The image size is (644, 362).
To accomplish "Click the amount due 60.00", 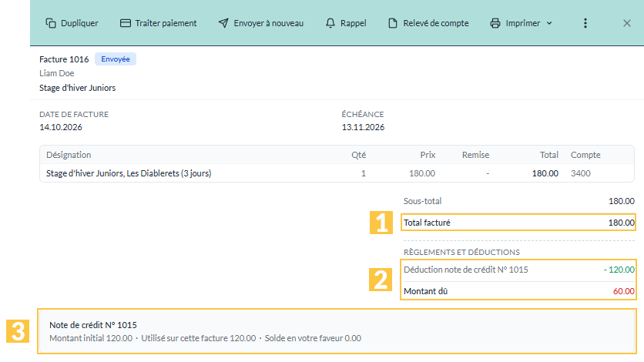I will [624, 291].
